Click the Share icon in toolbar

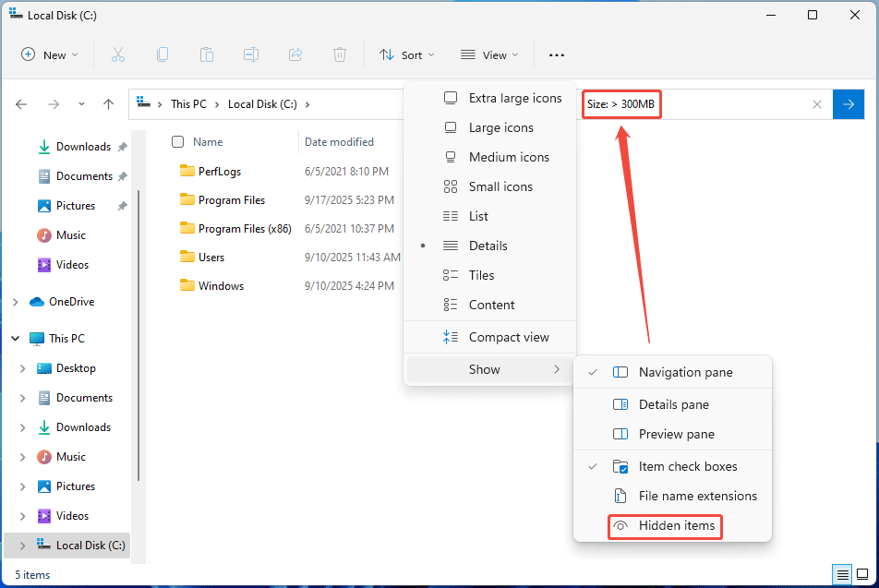tap(295, 55)
